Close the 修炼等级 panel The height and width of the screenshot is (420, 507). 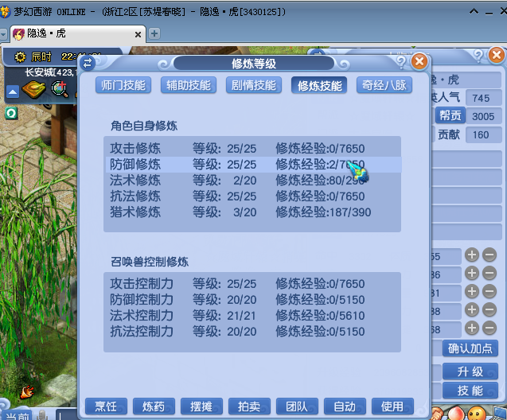[x=419, y=61]
